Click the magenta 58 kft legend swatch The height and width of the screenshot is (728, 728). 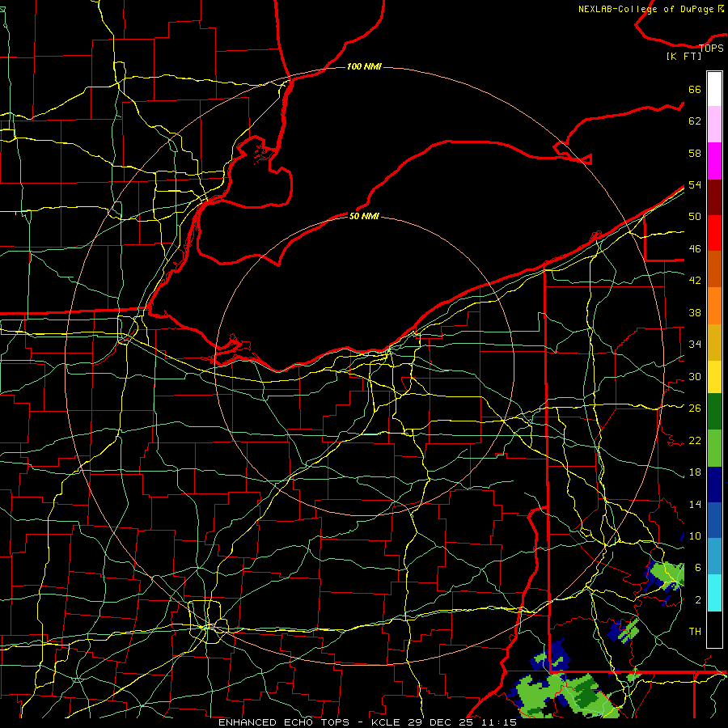[x=714, y=161]
